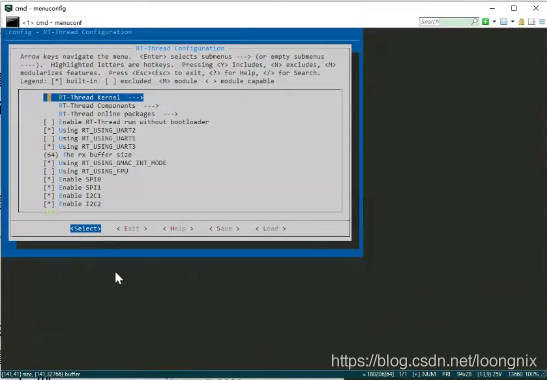Image resolution: width=547 pixels, height=380 pixels.
Task: Click the < Load > button
Action: (270, 229)
